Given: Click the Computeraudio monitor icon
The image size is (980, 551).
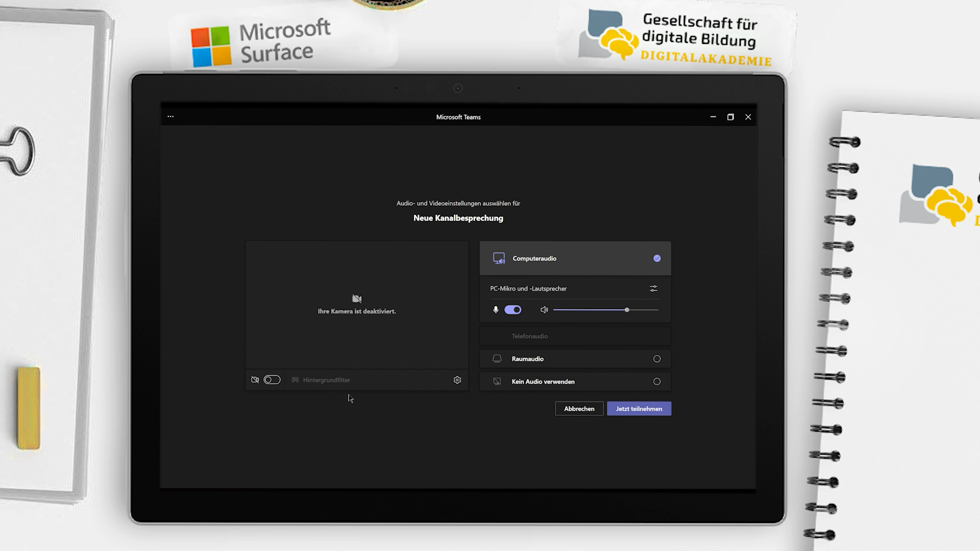Looking at the screenshot, I should (499, 258).
